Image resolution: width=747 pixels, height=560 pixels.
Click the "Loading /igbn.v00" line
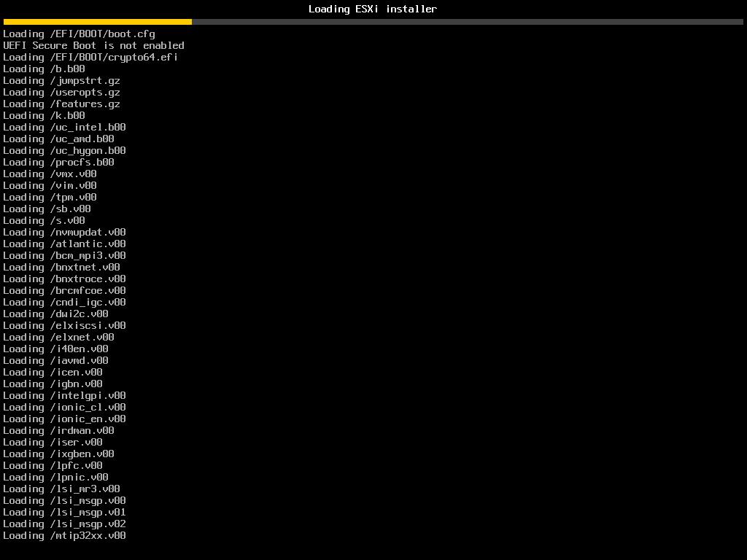(53, 384)
